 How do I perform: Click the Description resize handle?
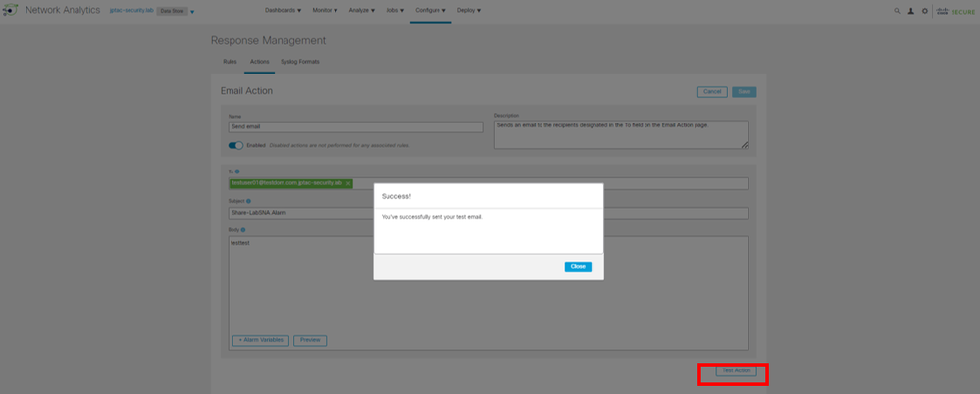(x=745, y=145)
